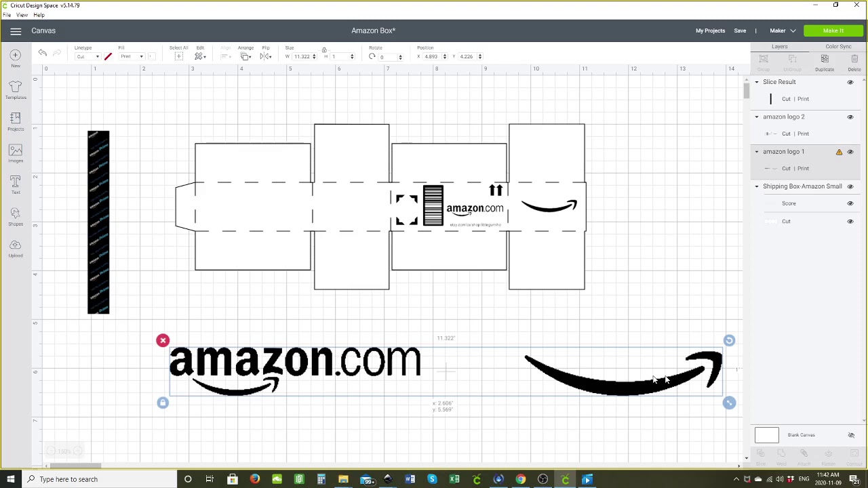Click the Make It button

tap(833, 30)
